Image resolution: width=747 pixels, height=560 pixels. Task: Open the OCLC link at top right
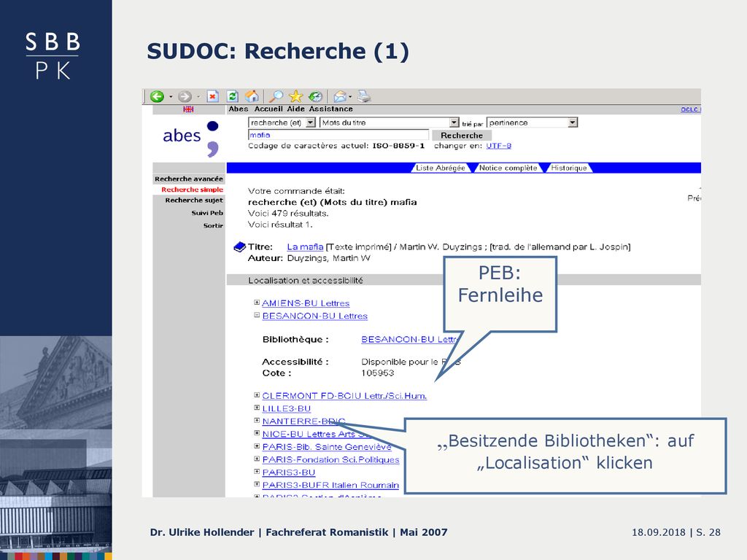coord(690,109)
